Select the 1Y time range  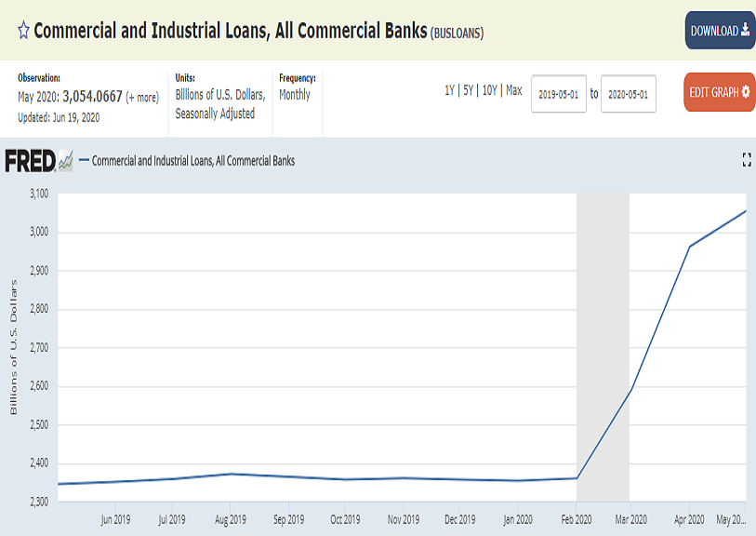click(x=450, y=91)
